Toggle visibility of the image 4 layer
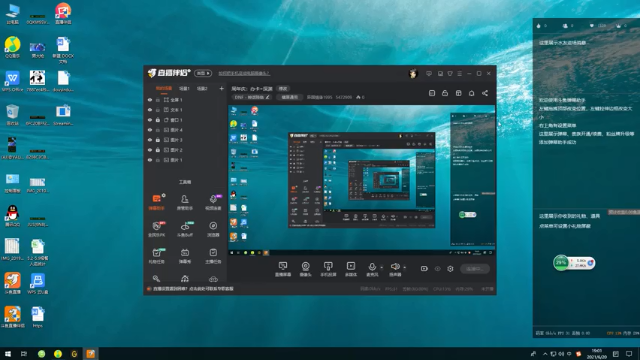The image size is (640, 360). pyautogui.click(x=150, y=130)
